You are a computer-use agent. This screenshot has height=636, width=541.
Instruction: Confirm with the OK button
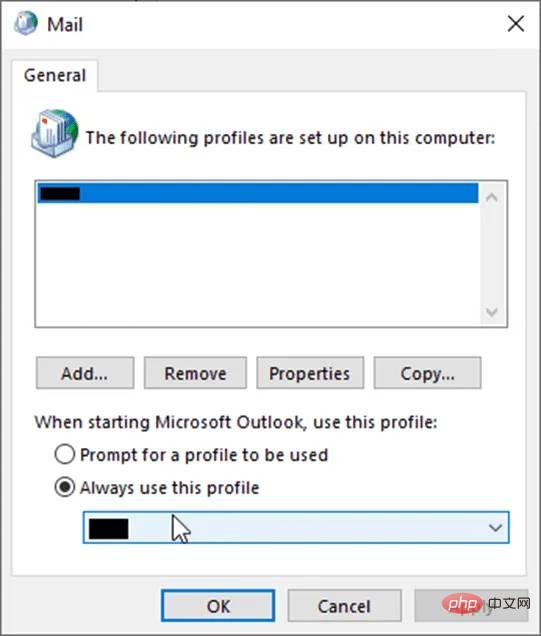(x=218, y=606)
